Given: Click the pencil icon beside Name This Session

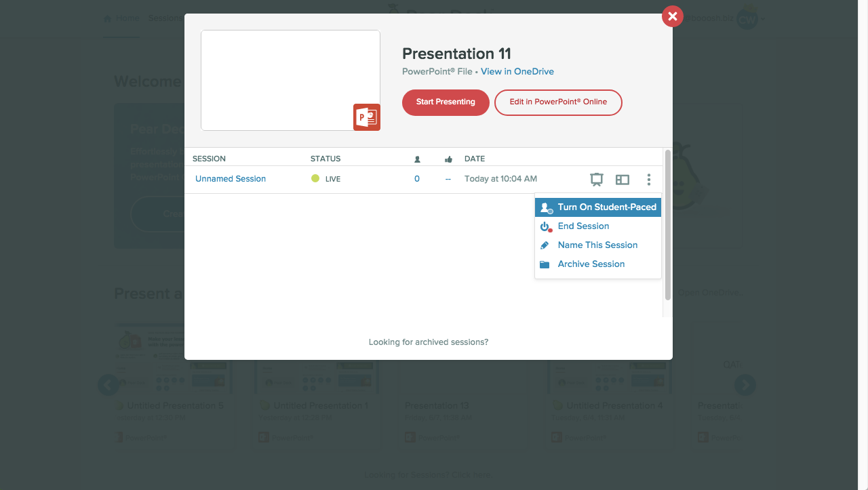Looking at the screenshot, I should (545, 245).
